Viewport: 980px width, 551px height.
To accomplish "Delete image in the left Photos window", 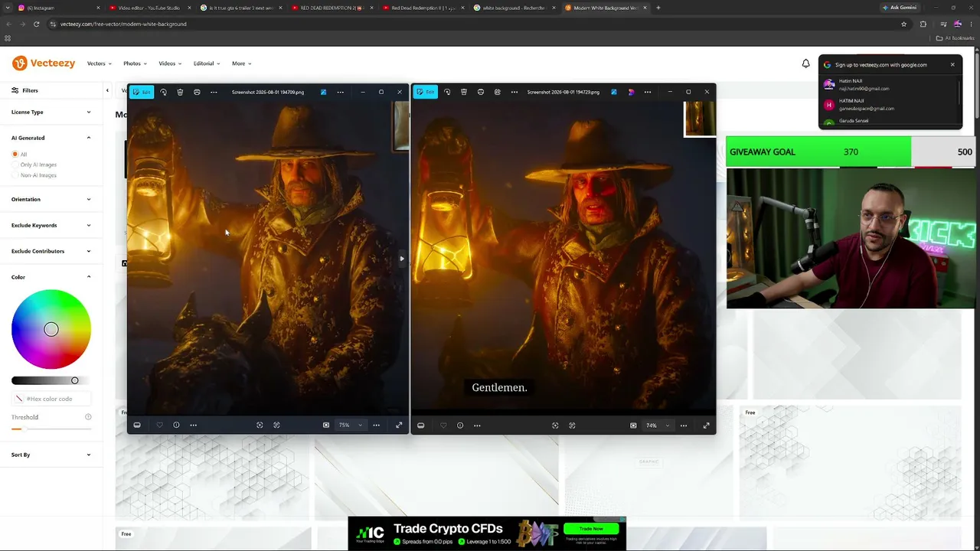I will tap(180, 92).
